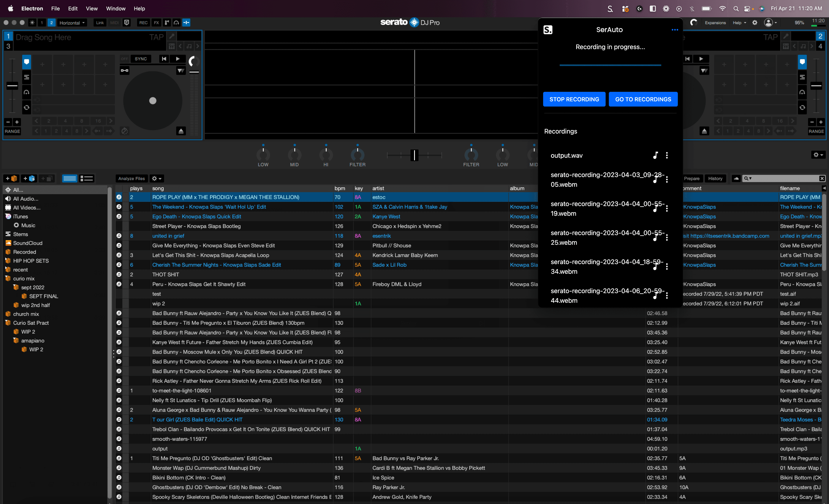Click the add crate icon
829x504 pixels.
click(11, 178)
